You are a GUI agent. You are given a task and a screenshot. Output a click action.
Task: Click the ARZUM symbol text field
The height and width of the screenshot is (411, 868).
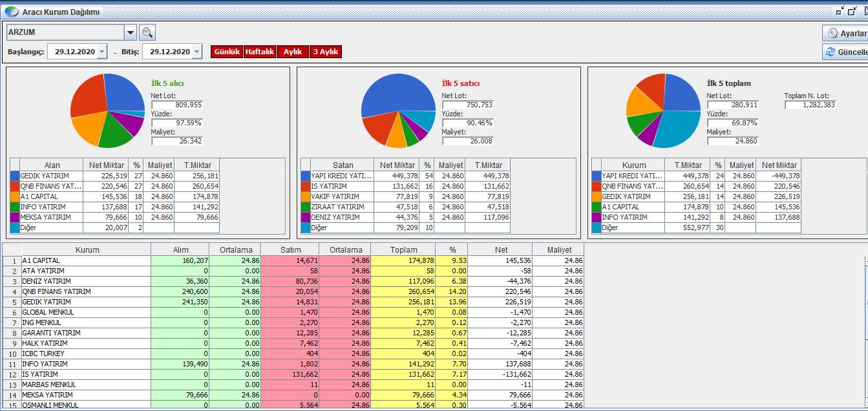tap(65, 32)
